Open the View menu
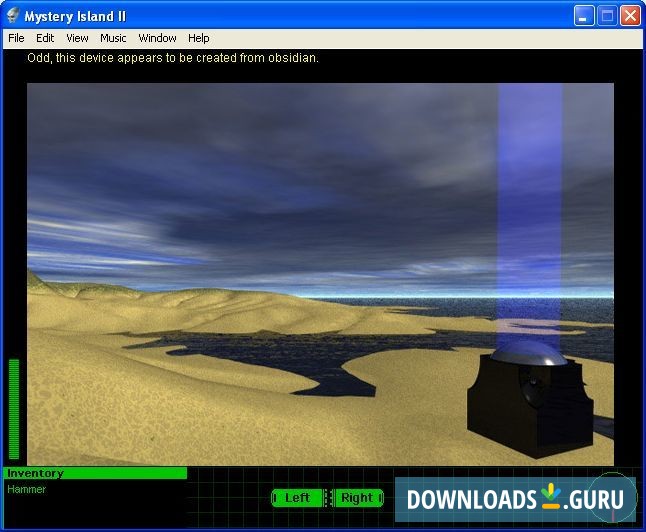This screenshot has height=532, width=646. click(77, 38)
